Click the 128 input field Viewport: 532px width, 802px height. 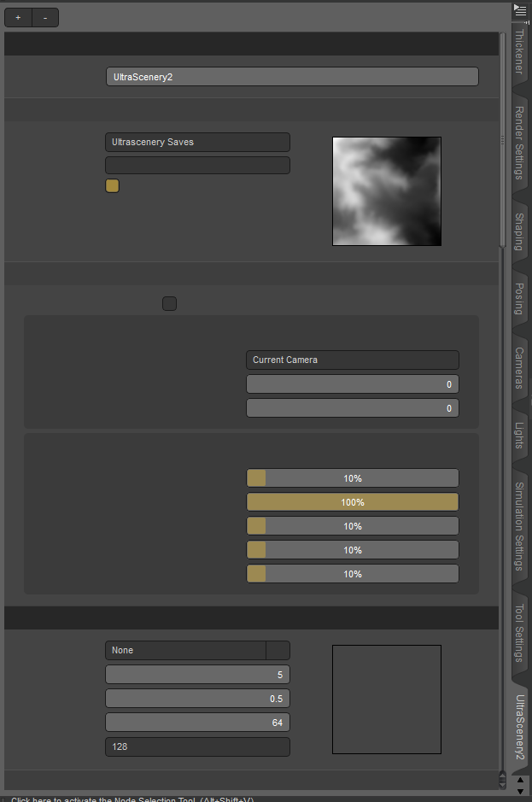197,746
